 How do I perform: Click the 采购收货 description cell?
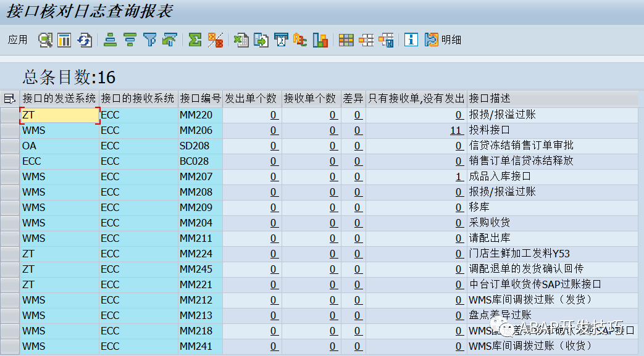click(553, 223)
